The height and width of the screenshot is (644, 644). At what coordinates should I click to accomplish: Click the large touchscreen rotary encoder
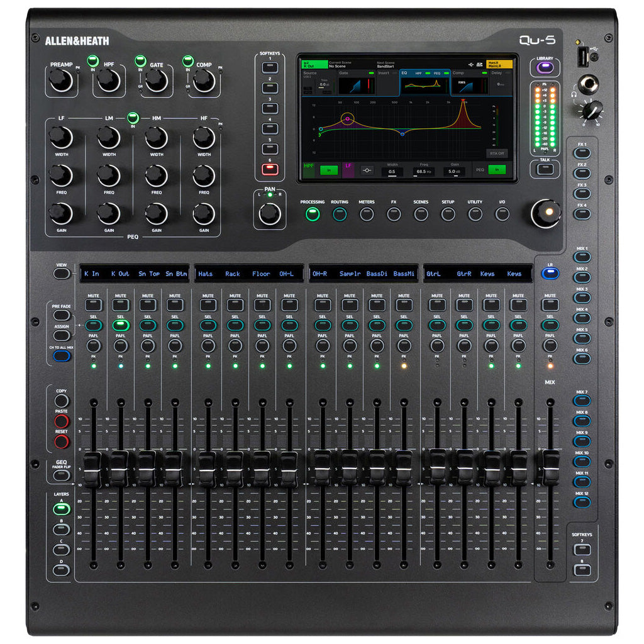(546, 213)
